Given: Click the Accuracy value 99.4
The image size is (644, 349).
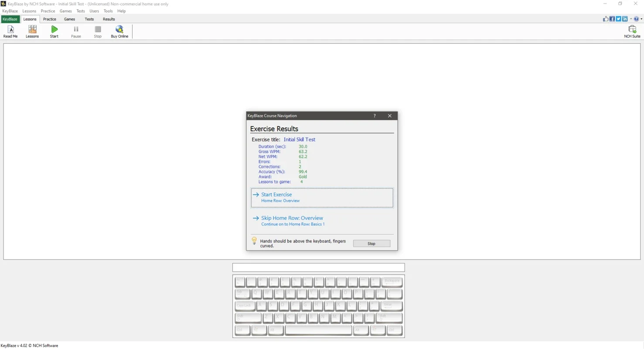Looking at the screenshot, I should 303,172.
